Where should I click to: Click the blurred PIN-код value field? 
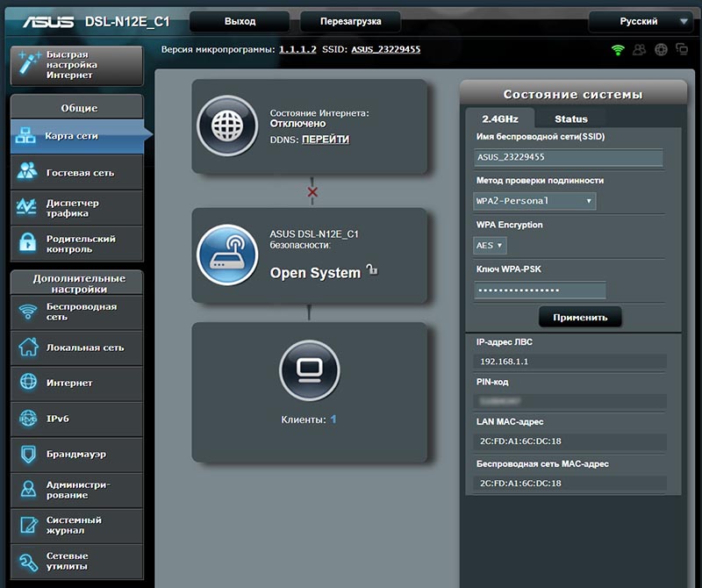569,401
